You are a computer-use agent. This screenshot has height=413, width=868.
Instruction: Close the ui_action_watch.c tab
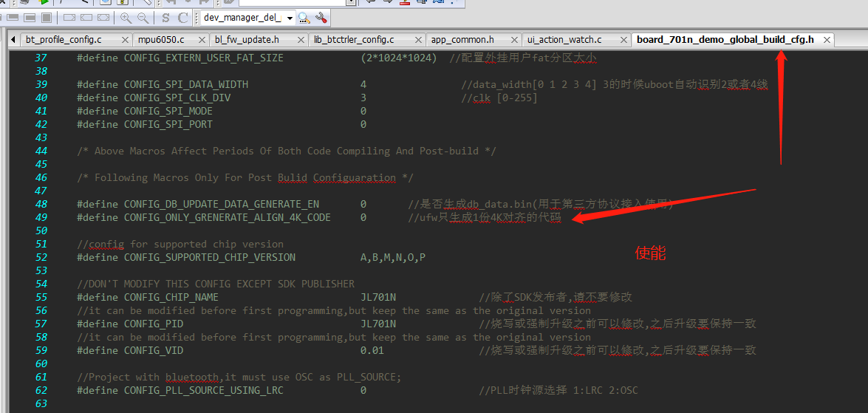coord(623,40)
